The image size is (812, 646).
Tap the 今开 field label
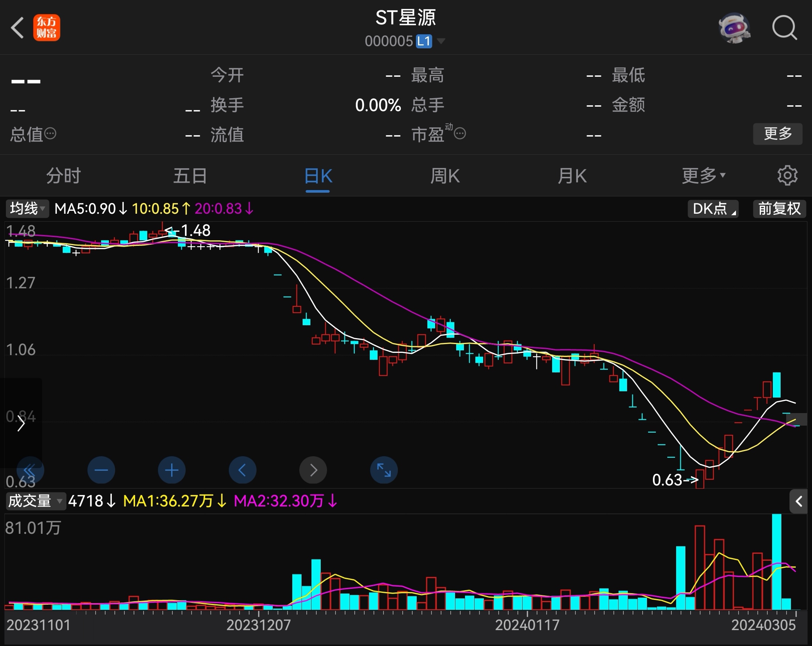(x=227, y=75)
